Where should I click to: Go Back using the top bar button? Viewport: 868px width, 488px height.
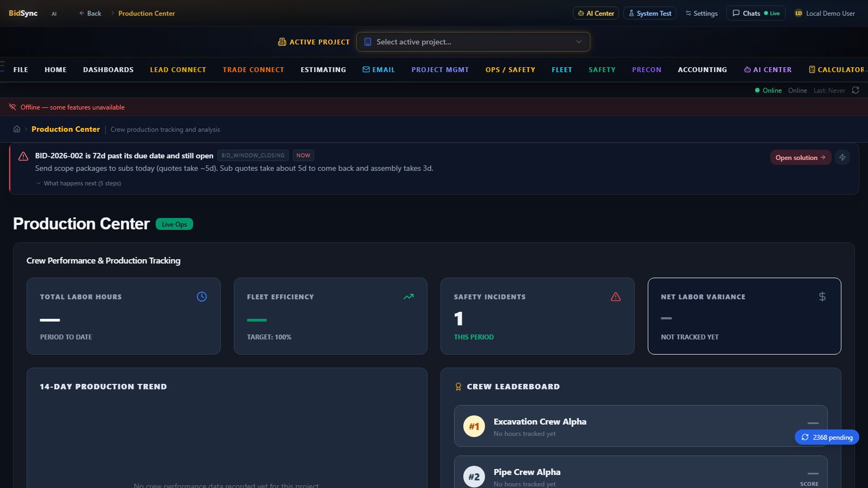pyautogui.click(x=90, y=14)
